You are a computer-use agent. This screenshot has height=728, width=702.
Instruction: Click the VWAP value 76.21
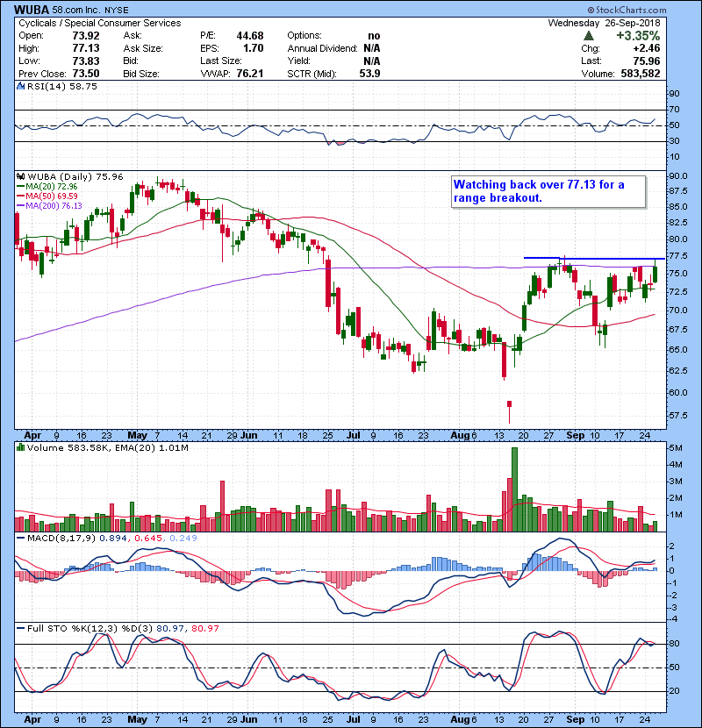click(x=250, y=74)
